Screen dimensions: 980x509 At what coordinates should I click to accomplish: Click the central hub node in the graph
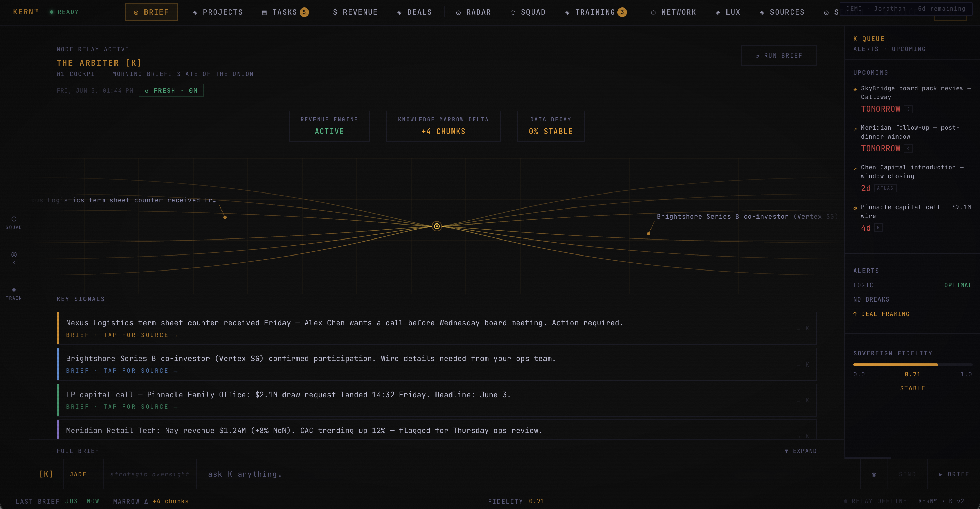click(x=437, y=226)
